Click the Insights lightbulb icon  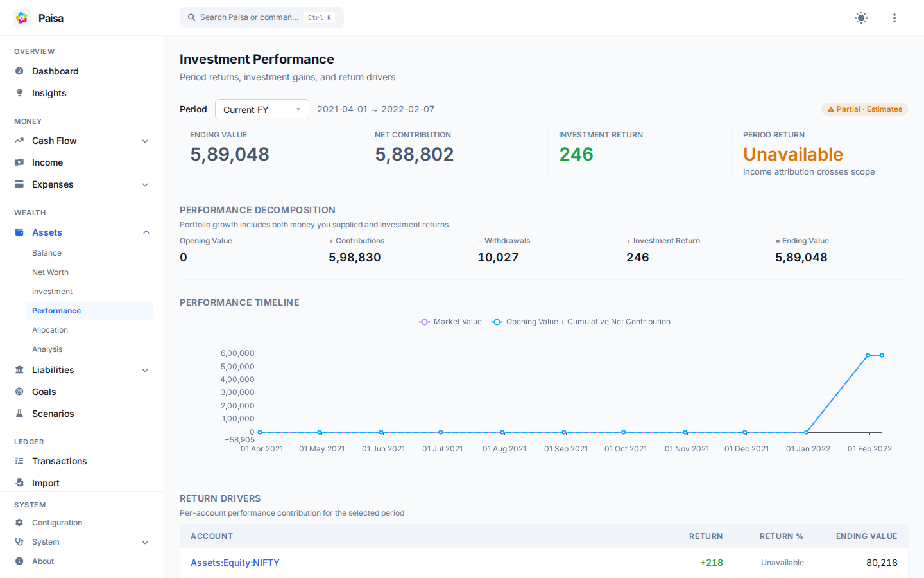point(19,93)
